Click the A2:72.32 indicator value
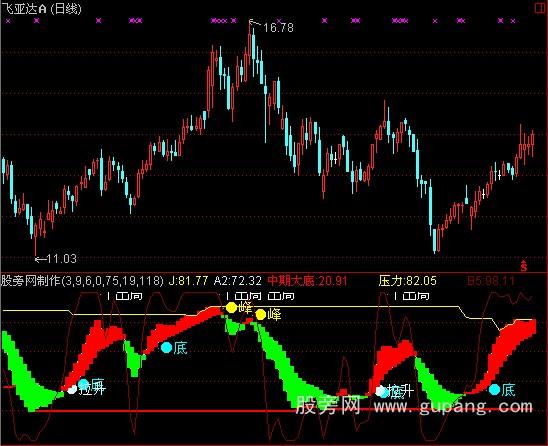 (238, 281)
